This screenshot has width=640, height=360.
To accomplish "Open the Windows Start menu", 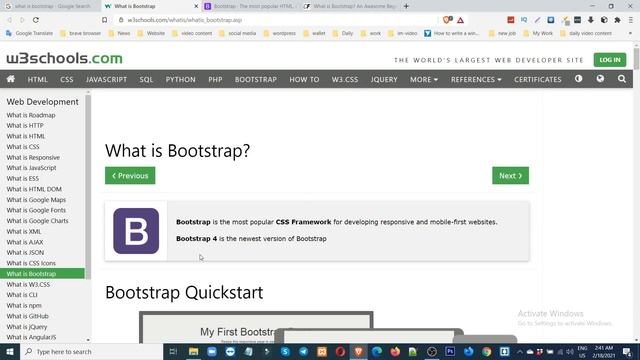I will tap(10, 351).
